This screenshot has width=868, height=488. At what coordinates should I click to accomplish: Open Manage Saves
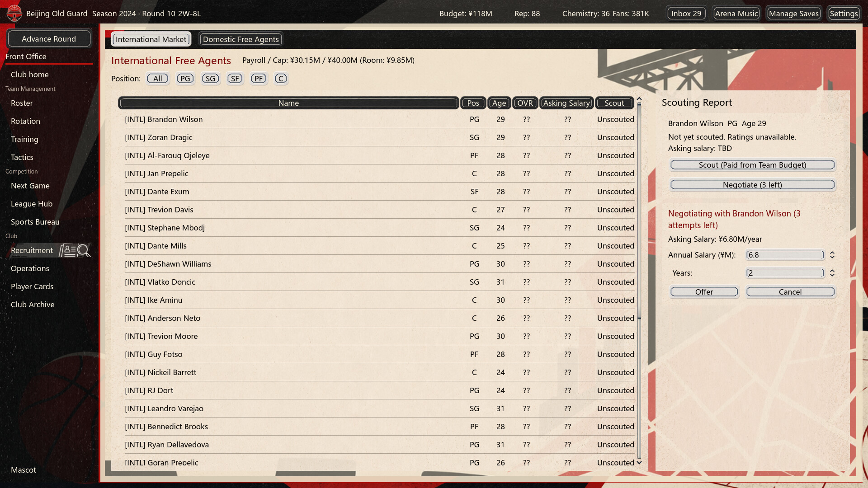[793, 14]
